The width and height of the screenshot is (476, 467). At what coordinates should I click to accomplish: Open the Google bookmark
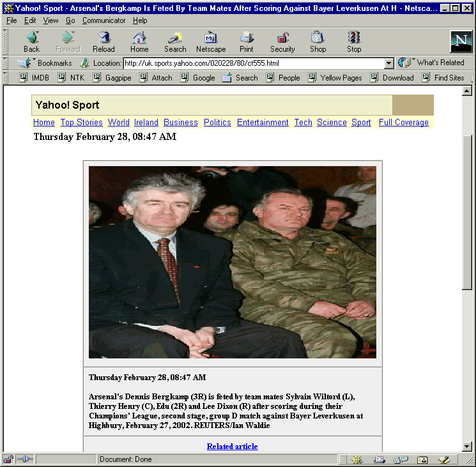(x=197, y=78)
